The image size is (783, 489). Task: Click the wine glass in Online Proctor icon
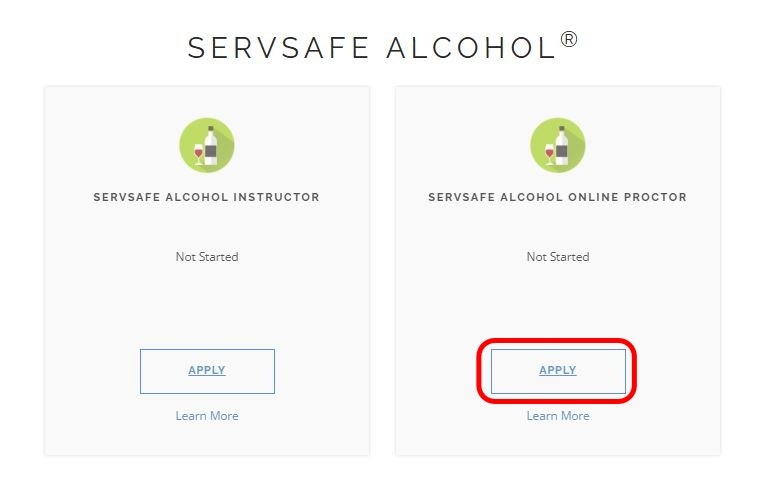pyautogui.click(x=549, y=152)
